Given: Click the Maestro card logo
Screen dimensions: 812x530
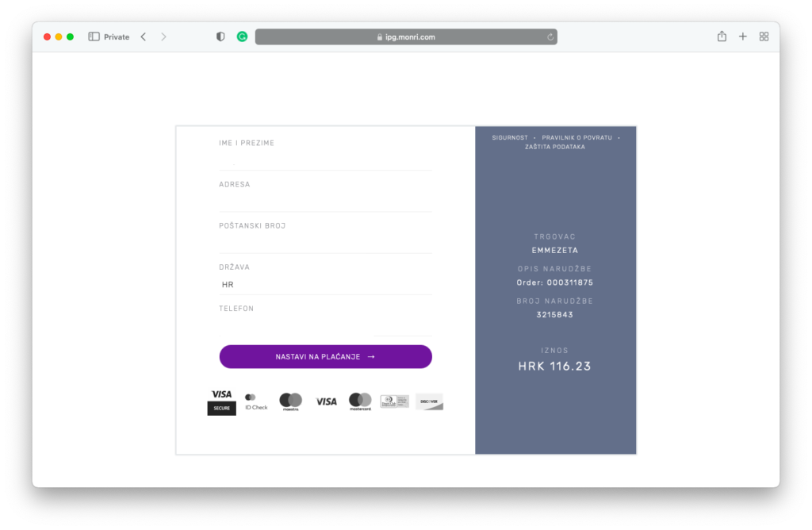Looking at the screenshot, I should pos(290,401).
